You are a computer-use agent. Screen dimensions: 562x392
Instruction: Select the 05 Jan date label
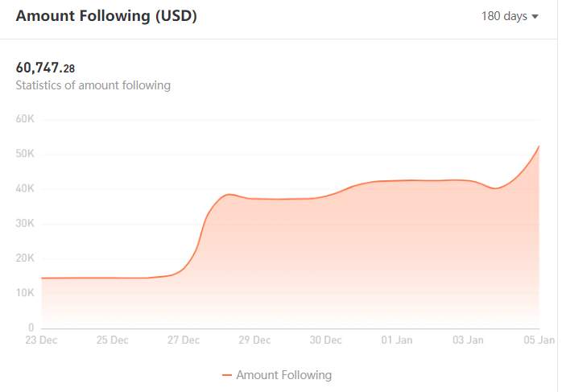tap(539, 340)
